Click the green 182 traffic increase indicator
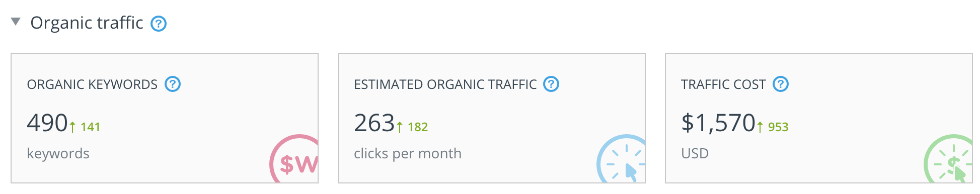Image resolution: width=980 pixels, height=194 pixels. pyautogui.click(x=412, y=127)
